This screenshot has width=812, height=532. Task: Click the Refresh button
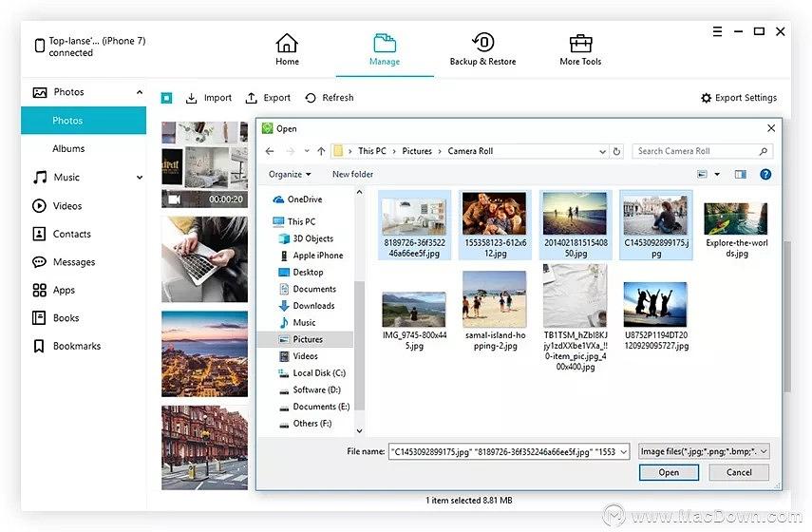click(x=330, y=98)
